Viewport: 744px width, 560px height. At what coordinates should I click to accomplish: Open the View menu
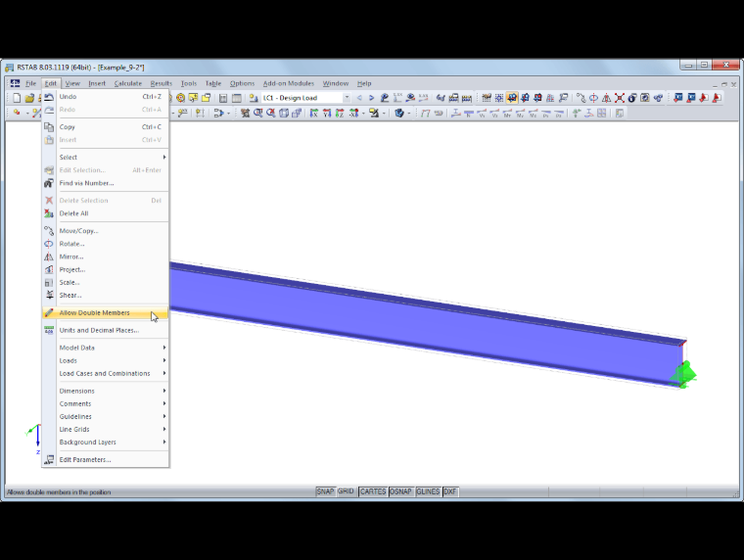coord(72,83)
